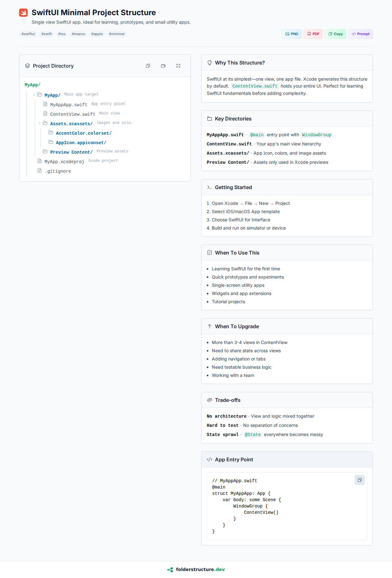Expand Project Directory to fullscreen

click(x=178, y=66)
